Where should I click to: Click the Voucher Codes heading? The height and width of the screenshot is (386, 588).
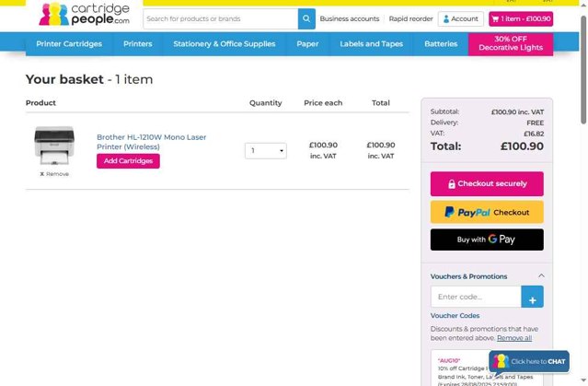[455, 316]
